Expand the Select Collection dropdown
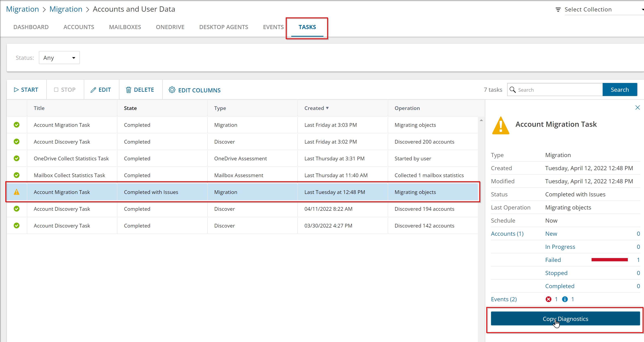 point(642,9)
